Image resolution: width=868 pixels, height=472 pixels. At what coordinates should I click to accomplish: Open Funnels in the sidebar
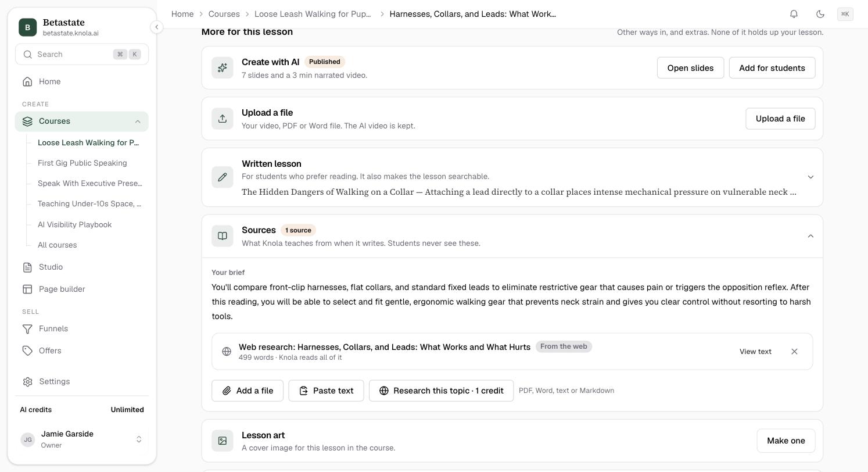(82, 328)
